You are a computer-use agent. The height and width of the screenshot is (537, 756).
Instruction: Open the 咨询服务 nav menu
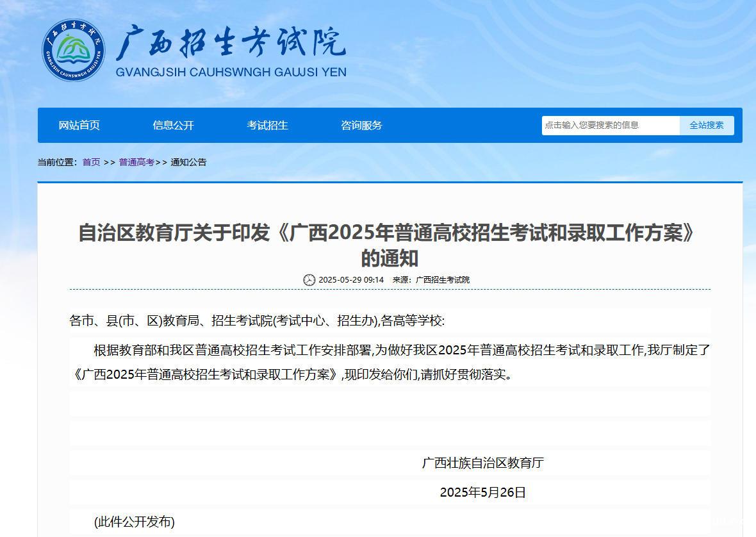tap(361, 126)
